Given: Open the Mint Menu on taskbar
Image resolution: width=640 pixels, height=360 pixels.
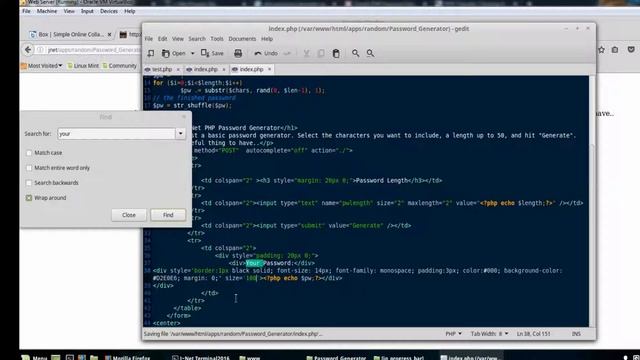Looking at the screenshot, I should tap(34, 357).
